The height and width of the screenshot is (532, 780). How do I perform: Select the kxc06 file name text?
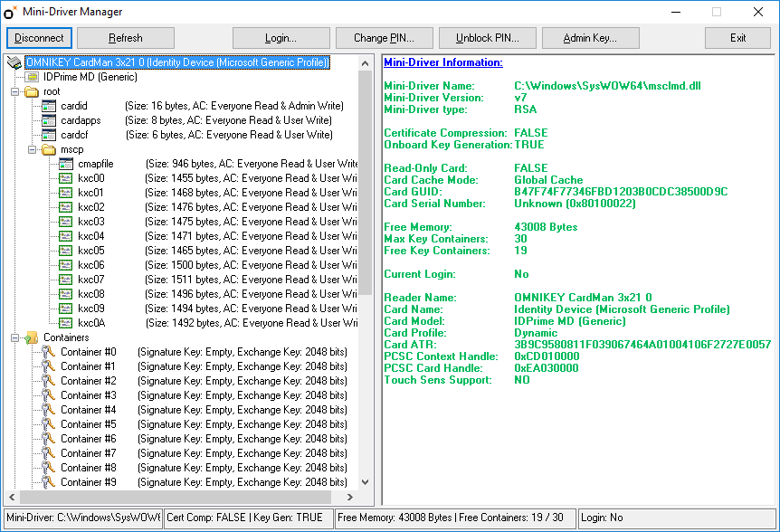click(x=91, y=265)
